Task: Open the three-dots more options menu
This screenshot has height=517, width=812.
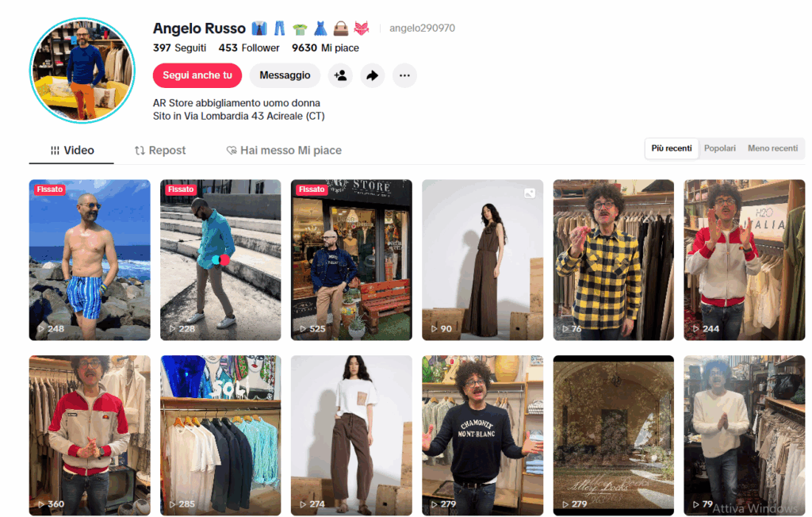Action: 404,75
